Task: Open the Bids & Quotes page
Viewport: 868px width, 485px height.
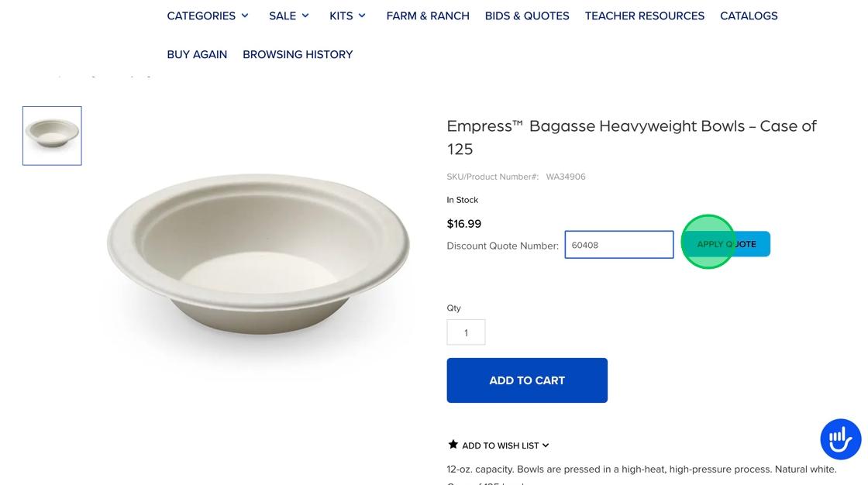Action: (527, 15)
